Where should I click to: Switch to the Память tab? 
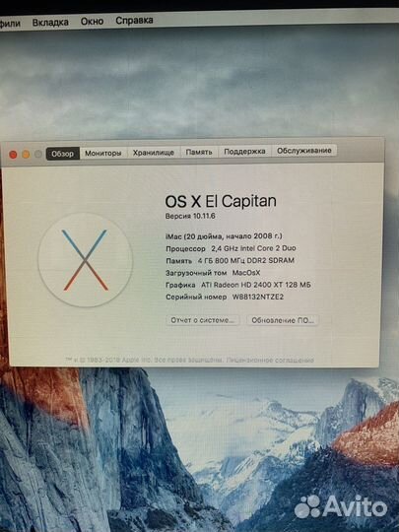pyautogui.click(x=199, y=152)
